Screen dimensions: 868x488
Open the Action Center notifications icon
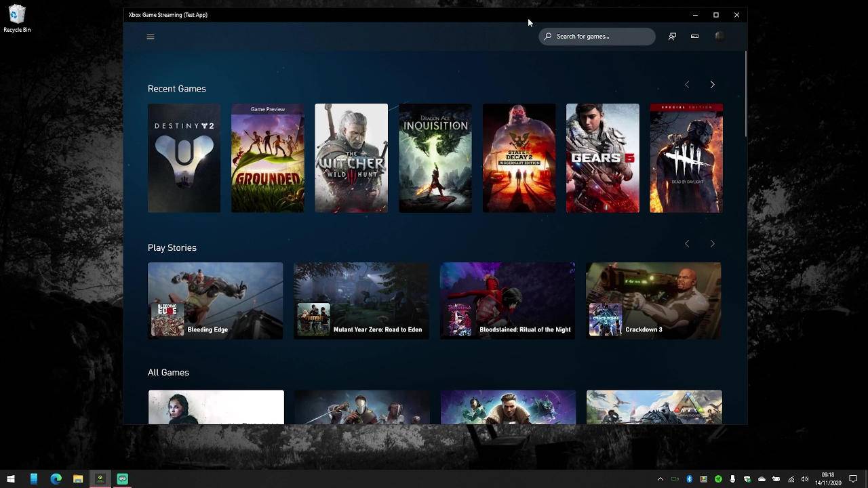[x=853, y=479]
